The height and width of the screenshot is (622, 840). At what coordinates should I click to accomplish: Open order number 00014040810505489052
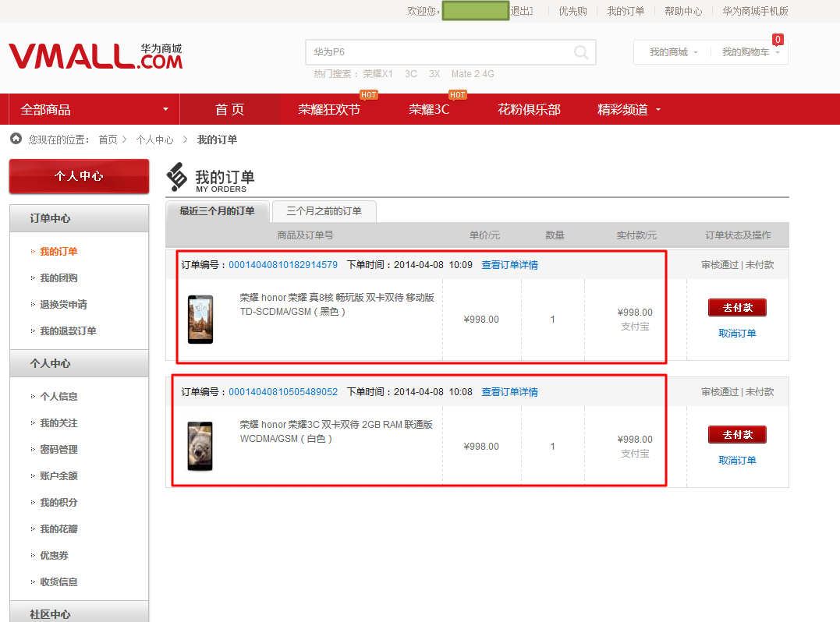coord(283,392)
